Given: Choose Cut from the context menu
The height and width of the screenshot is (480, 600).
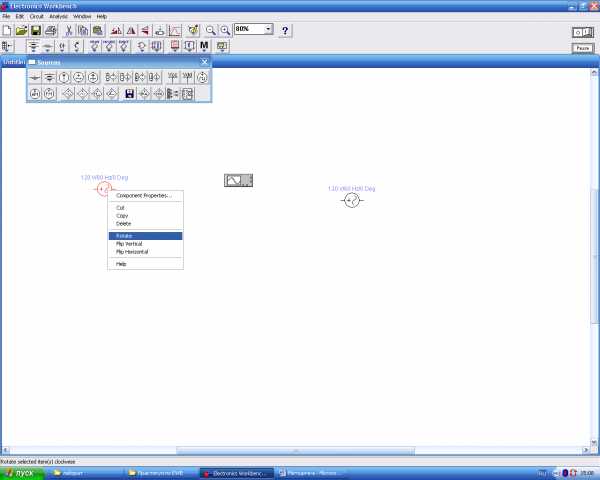Looking at the screenshot, I should pos(145,208).
